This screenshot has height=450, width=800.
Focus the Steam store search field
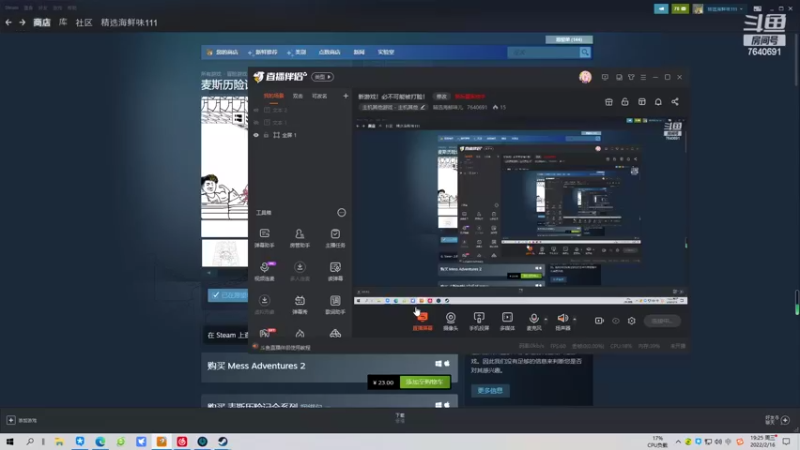pos(543,52)
